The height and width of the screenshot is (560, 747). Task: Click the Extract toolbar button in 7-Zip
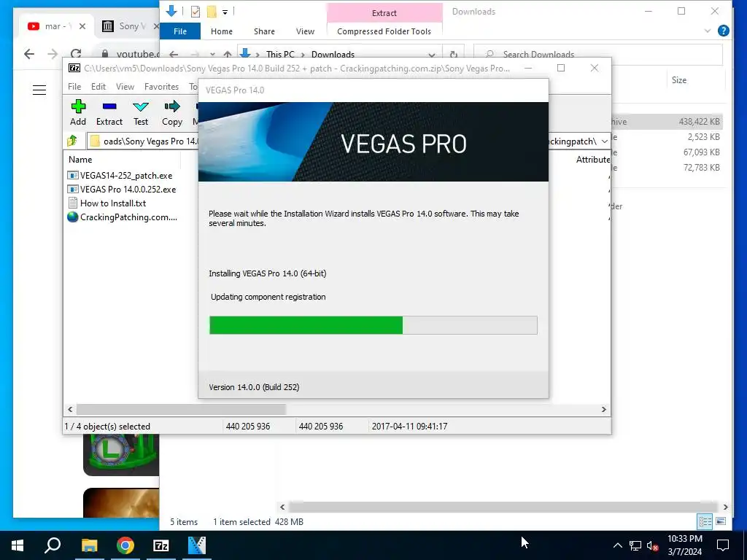click(109, 113)
